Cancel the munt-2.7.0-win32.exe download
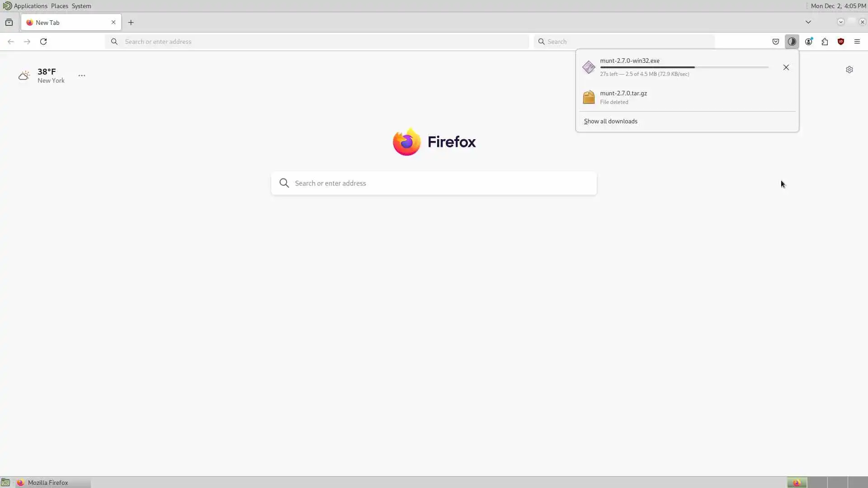 (x=786, y=67)
